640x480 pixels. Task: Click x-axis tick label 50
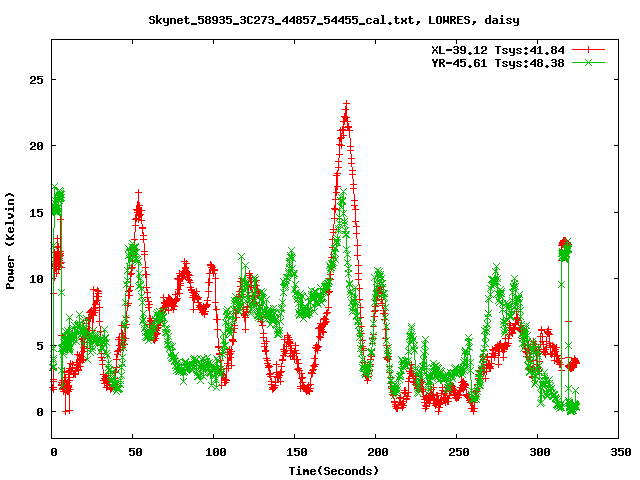point(135,452)
